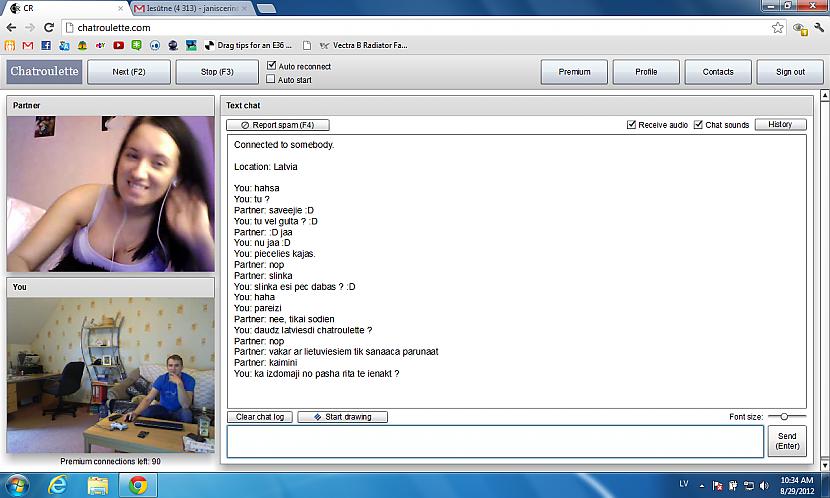Open the webcam bookmark icon
The image size is (830, 498).
click(x=173, y=46)
